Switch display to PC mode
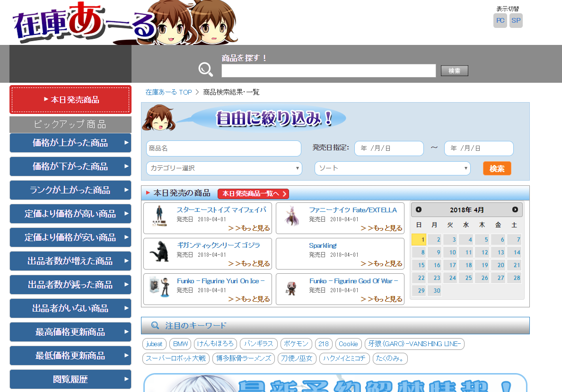 click(x=500, y=21)
